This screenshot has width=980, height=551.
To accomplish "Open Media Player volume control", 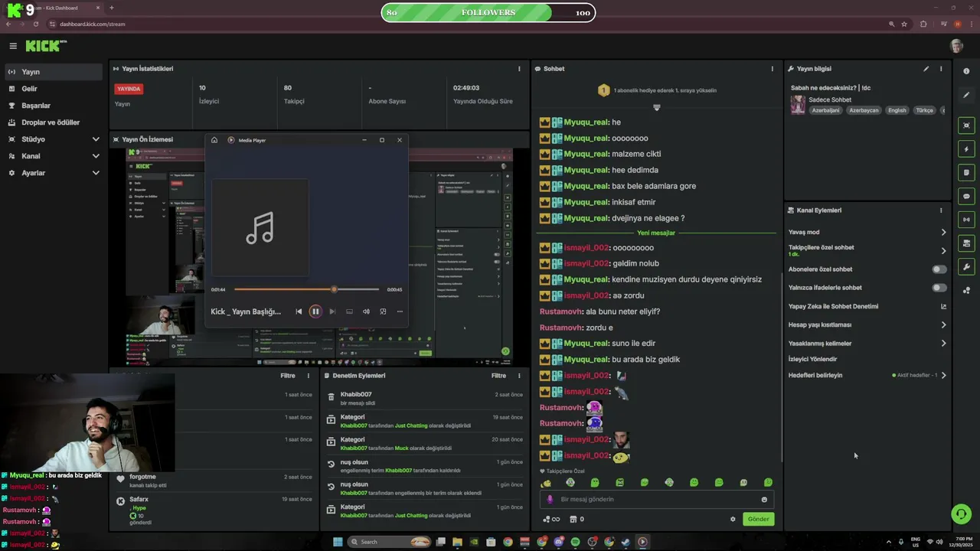I will (x=366, y=311).
